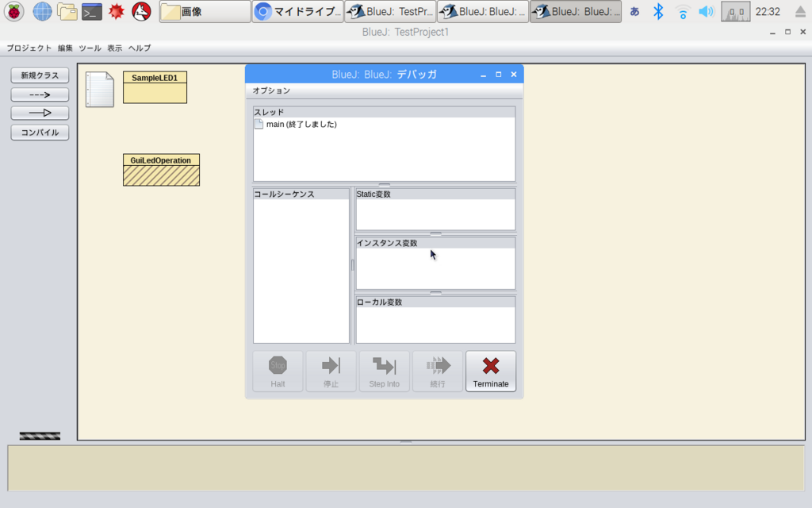812x508 pixels.
Task: Open the ヘルプ menu
Action: click(140, 48)
